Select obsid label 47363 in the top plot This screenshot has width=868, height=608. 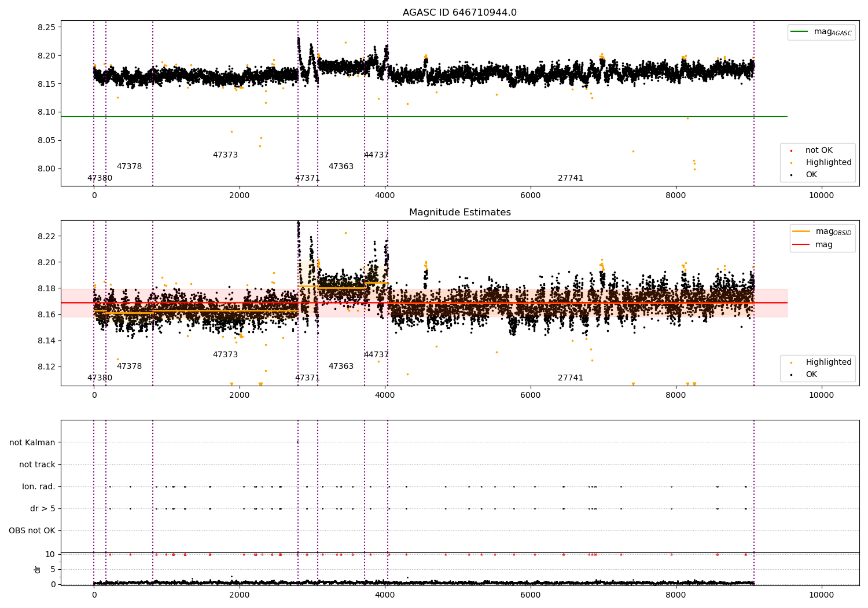tap(341, 167)
